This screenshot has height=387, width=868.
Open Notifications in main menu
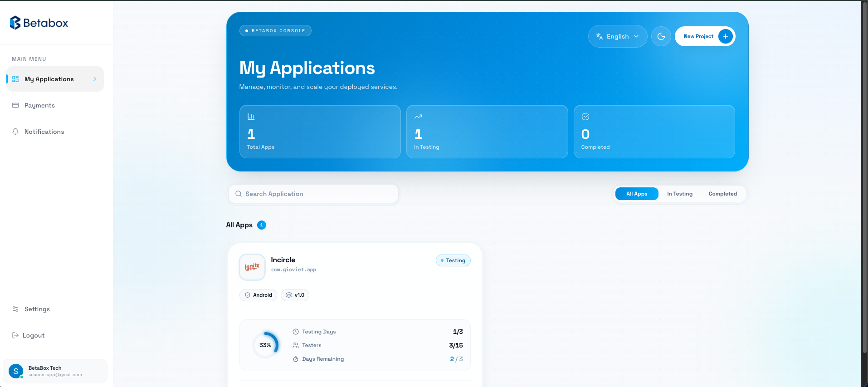click(55, 132)
